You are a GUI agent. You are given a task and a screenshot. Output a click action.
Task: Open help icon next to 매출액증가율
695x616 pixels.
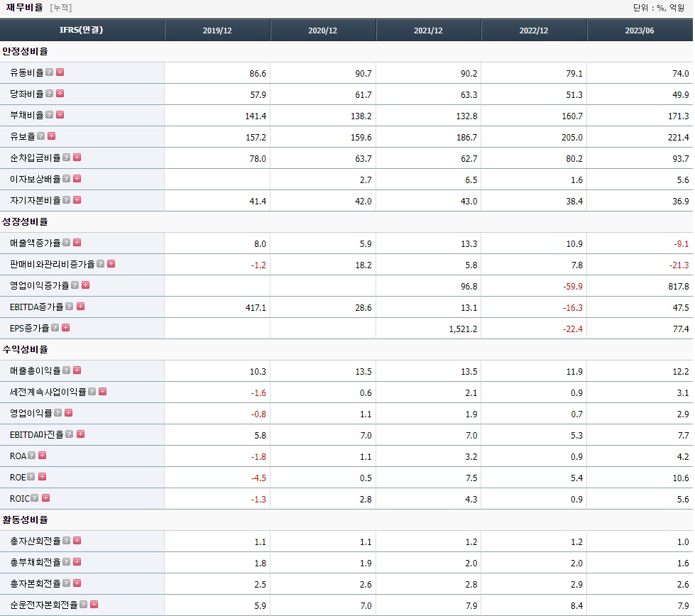(x=67, y=243)
